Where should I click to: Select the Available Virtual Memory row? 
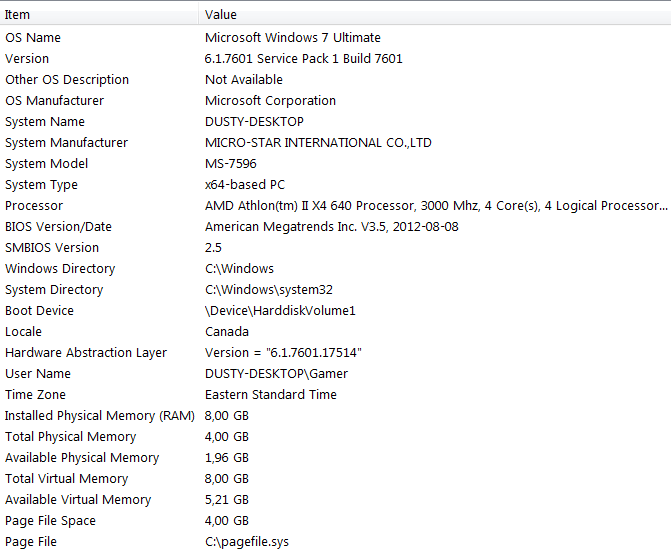coord(336,500)
